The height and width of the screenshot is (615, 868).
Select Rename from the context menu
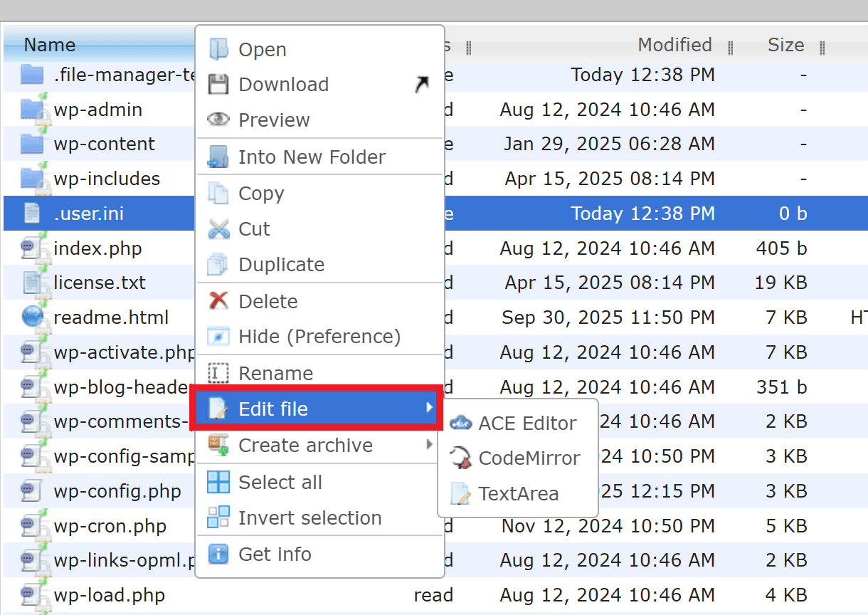[x=275, y=372]
